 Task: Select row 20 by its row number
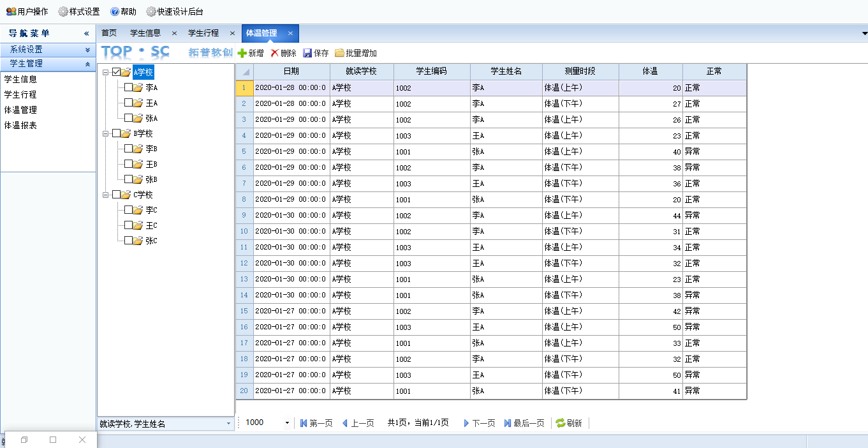[245, 391]
